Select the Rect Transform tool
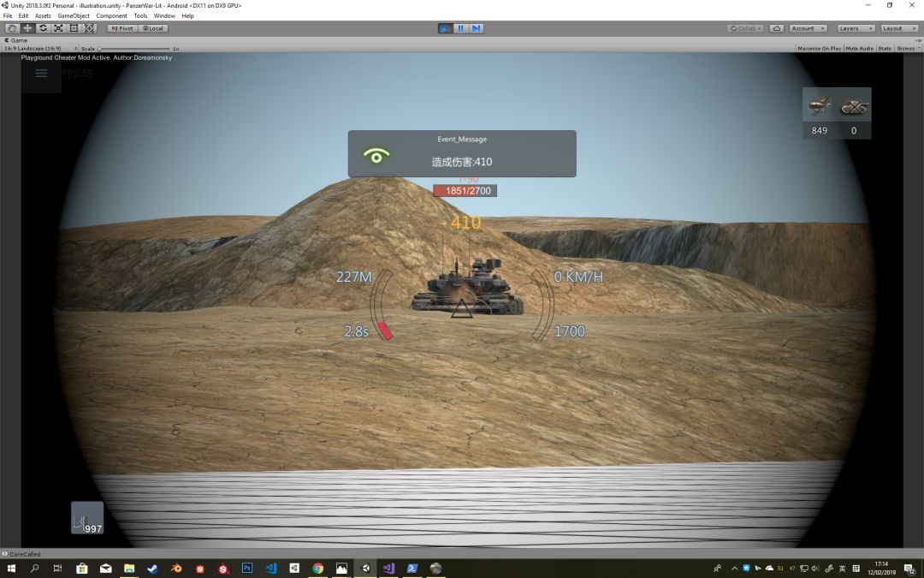 tap(74, 28)
